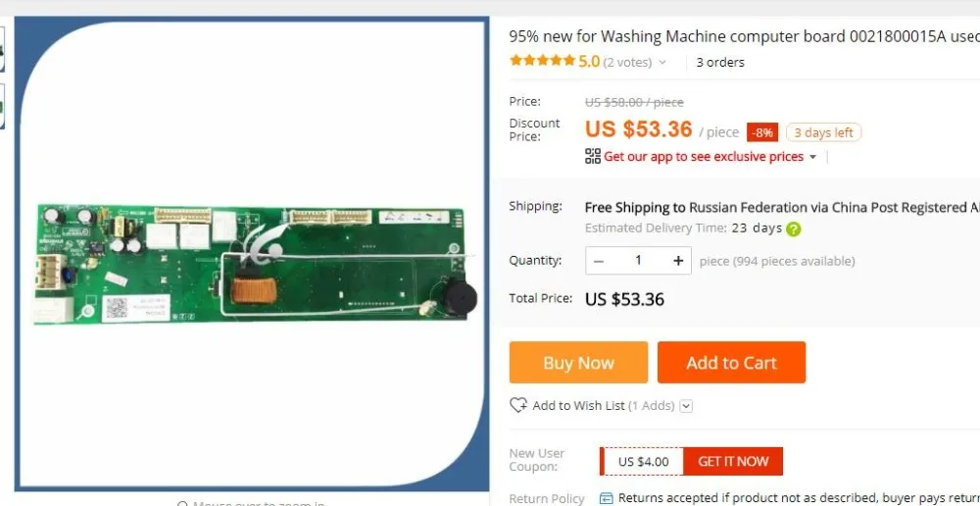The height and width of the screenshot is (506, 980).
Task: Select the first product thumbnail on left
Action: pyautogui.click(x=2, y=49)
